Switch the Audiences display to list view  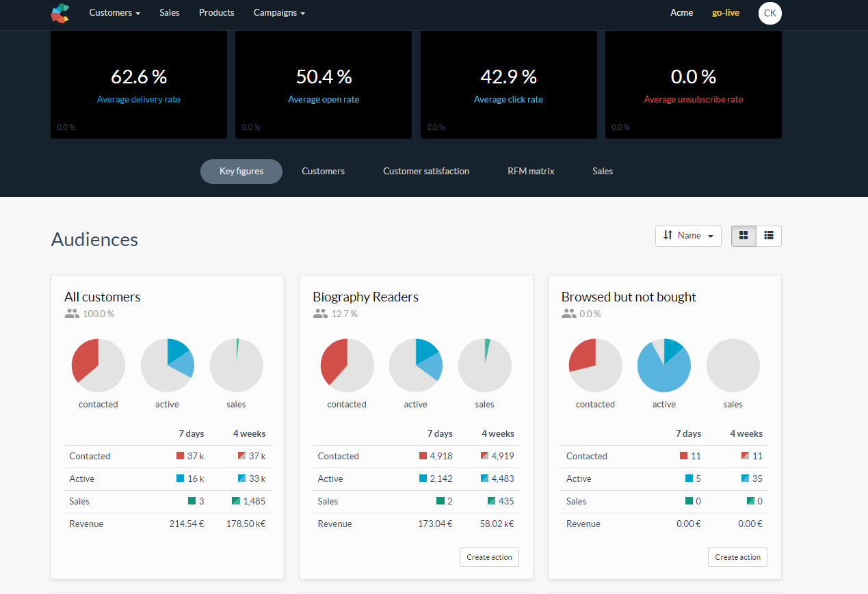[x=769, y=236]
